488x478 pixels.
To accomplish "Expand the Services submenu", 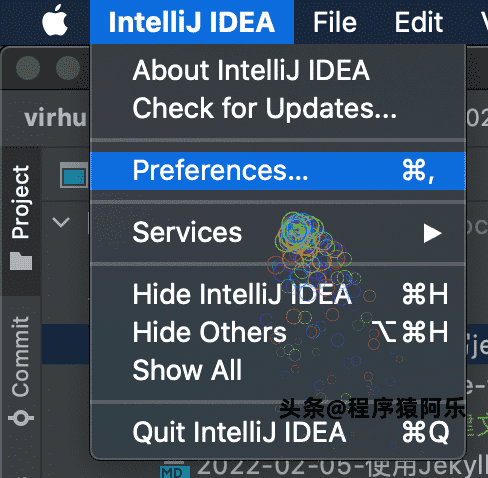I will tap(278, 233).
